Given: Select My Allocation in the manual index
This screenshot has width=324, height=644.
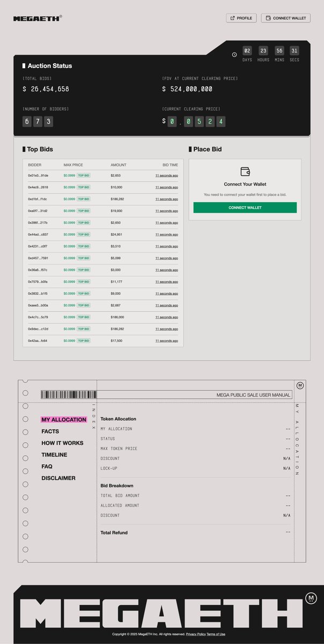Looking at the screenshot, I should click(x=64, y=420).
